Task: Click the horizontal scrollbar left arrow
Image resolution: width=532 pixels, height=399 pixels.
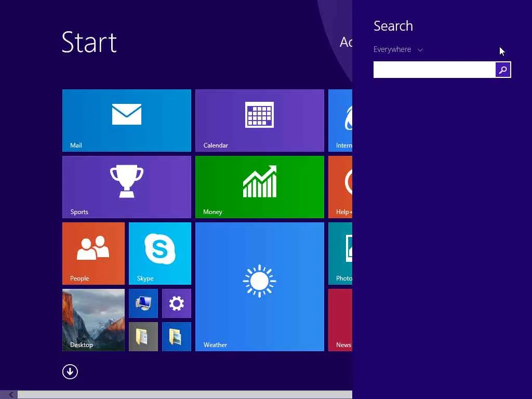Action: coord(10,395)
